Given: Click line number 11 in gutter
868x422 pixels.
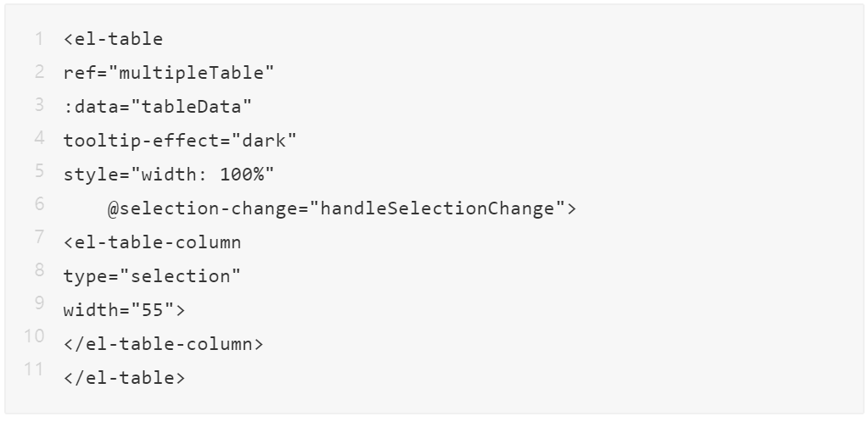Looking at the screenshot, I should pyautogui.click(x=36, y=369).
